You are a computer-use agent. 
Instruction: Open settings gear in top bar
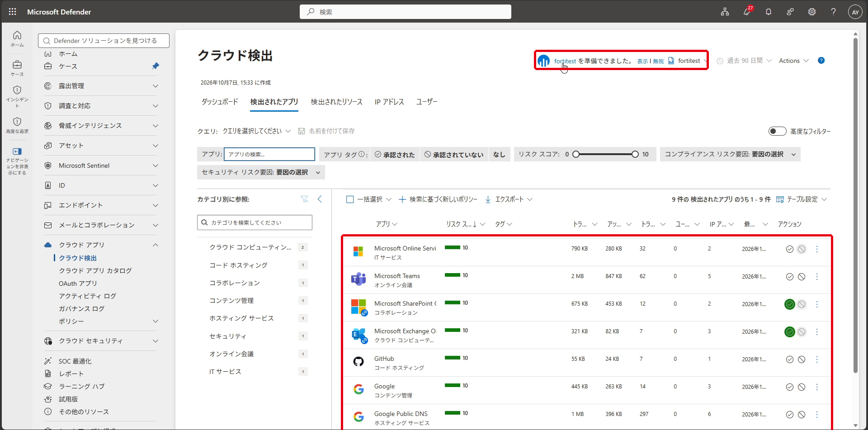pyautogui.click(x=812, y=12)
